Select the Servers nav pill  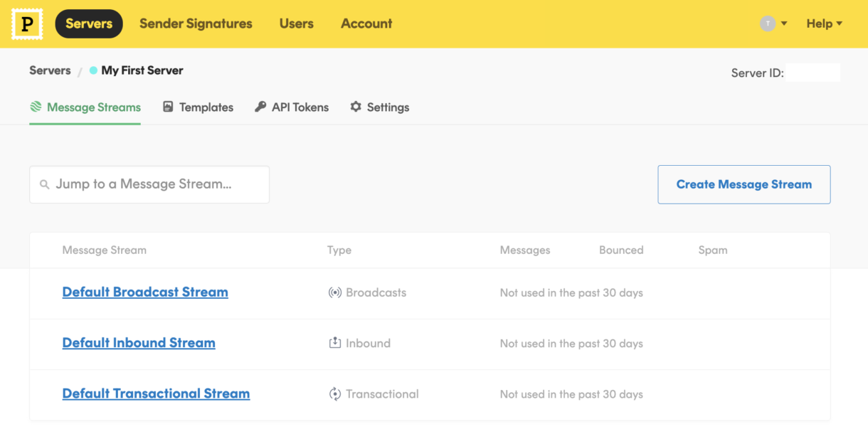[89, 23]
